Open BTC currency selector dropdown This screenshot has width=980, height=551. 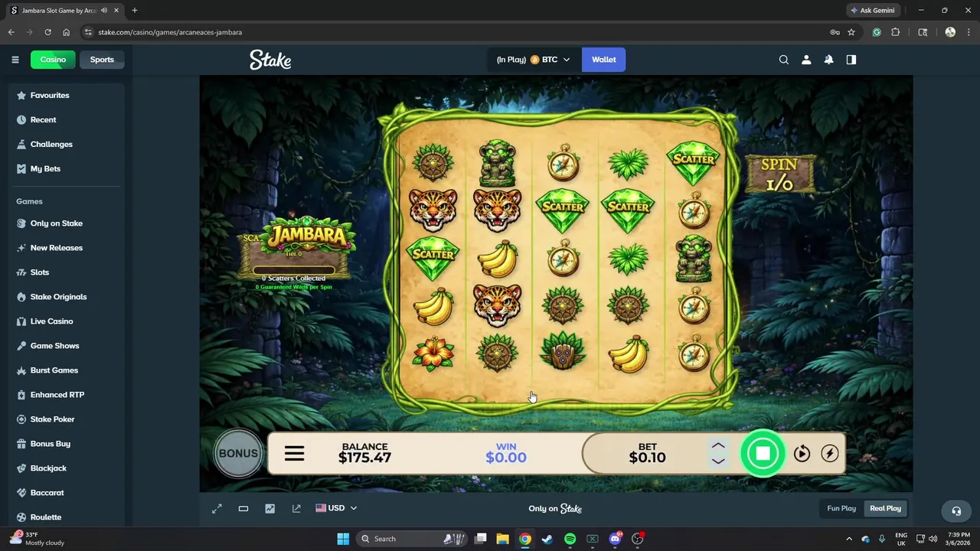tap(533, 60)
